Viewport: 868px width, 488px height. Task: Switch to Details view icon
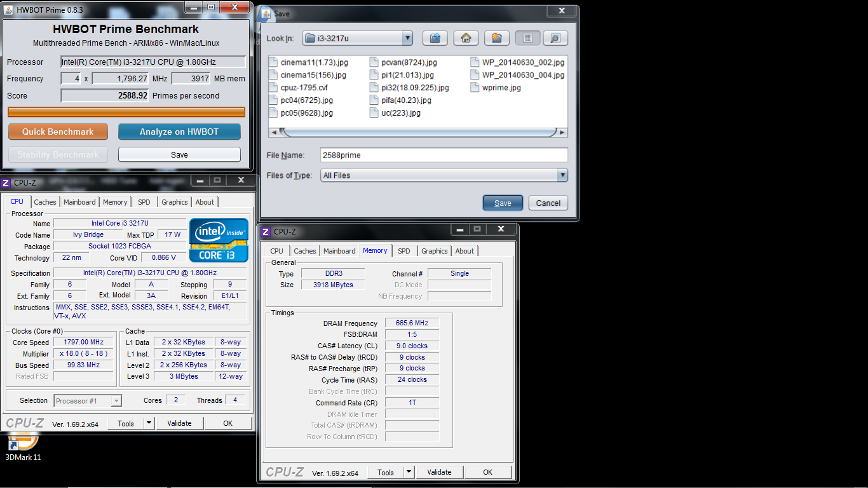point(555,38)
